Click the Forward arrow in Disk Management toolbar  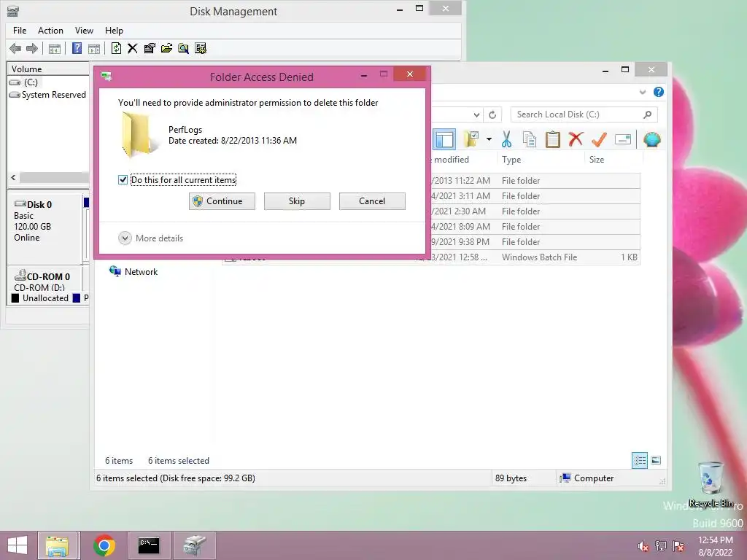(x=32, y=48)
